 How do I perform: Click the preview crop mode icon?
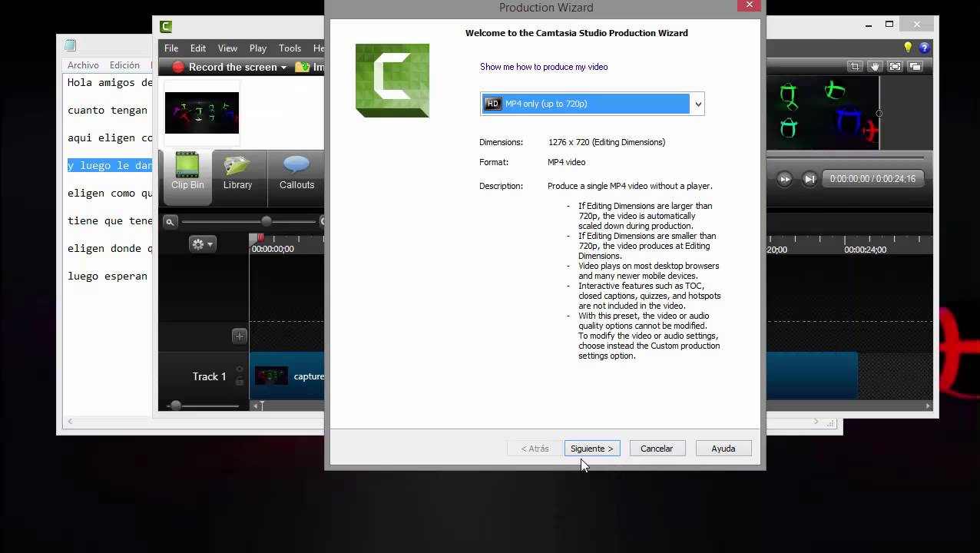[x=855, y=67]
